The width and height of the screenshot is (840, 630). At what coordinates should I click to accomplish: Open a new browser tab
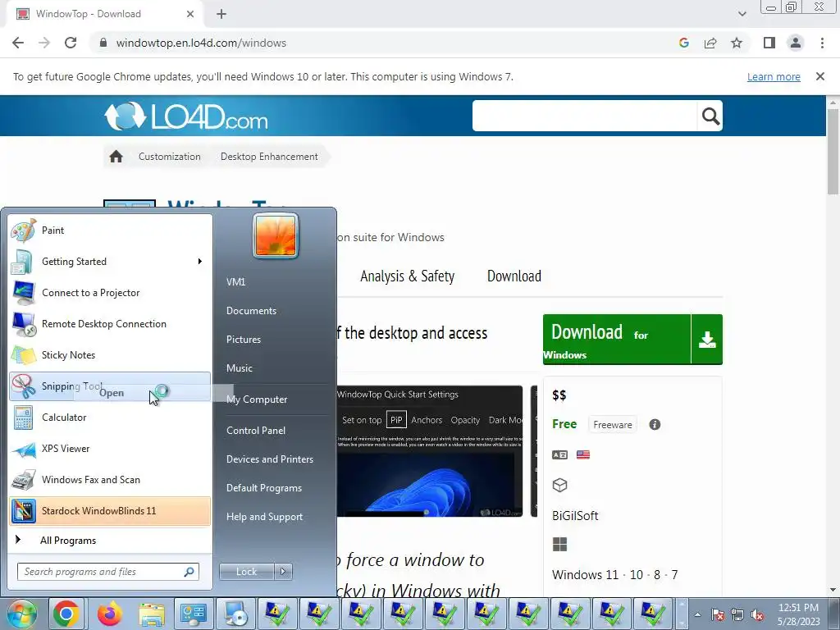pos(221,14)
